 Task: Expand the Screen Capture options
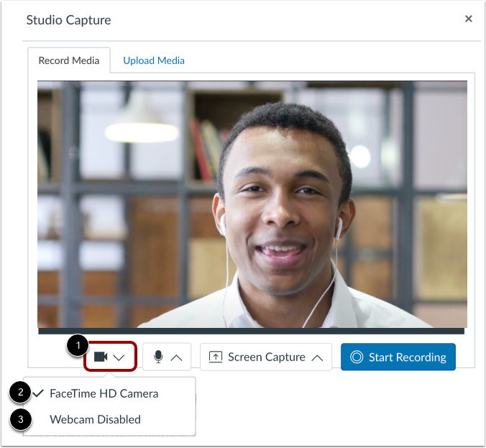(x=266, y=357)
